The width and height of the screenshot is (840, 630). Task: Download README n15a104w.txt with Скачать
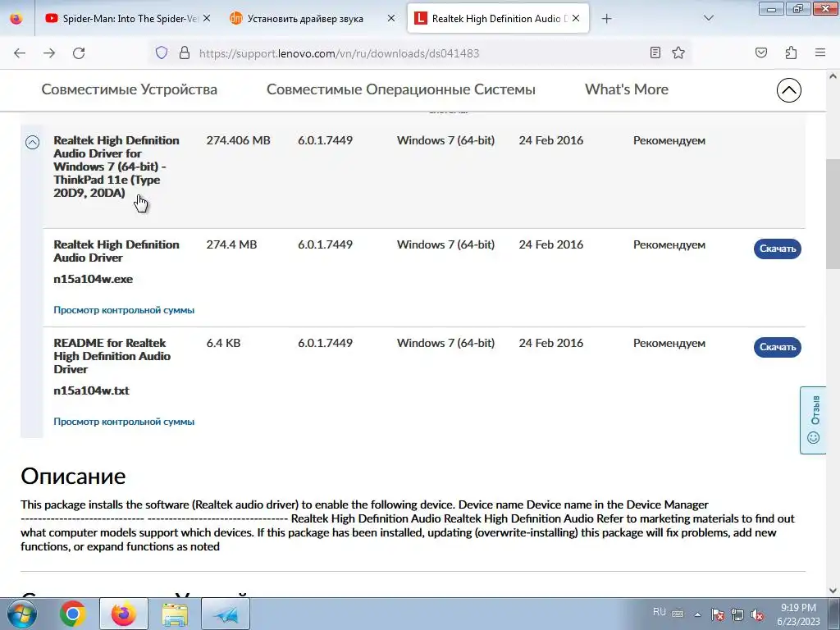[x=778, y=347]
